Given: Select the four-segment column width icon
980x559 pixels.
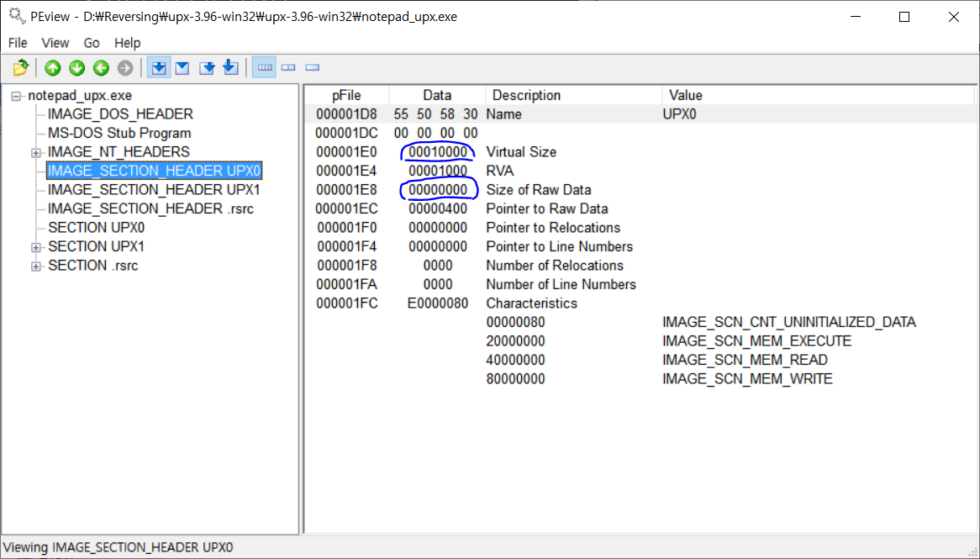Looking at the screenshot, I should coord(265,67).
